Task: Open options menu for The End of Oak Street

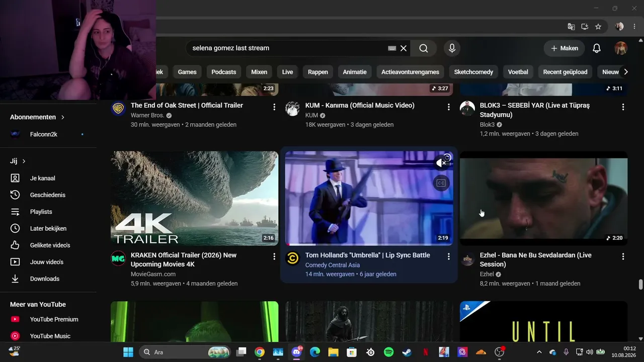Action: click(274, 107)
